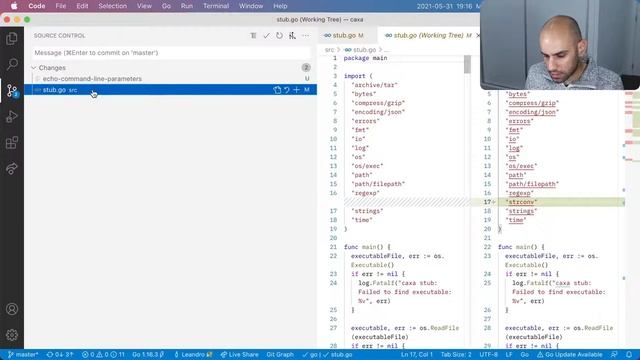Open the Code application menu
This screenshot has width=640, height=360.
[x=37, y=6]
